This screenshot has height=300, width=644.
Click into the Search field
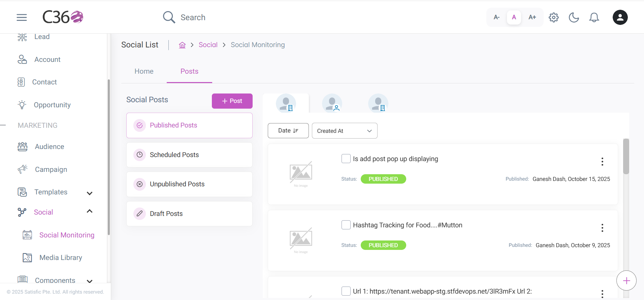193,17
